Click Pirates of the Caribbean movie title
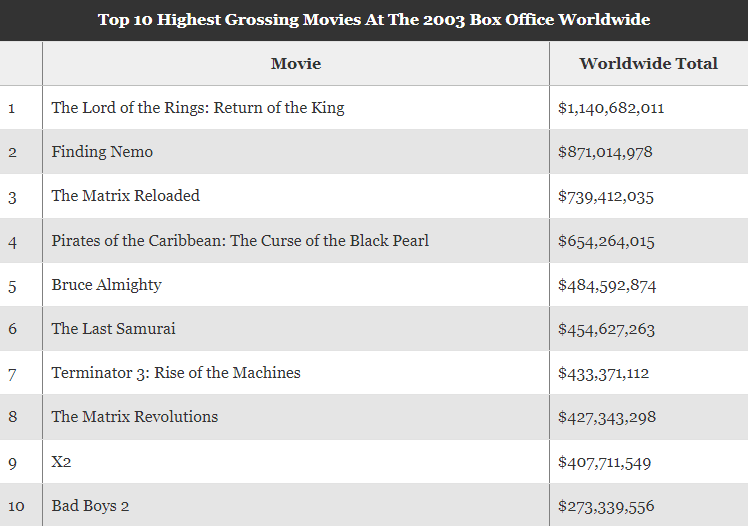This screenshot has width=748, height=526. pyautogui.click(x=240, y=241)
